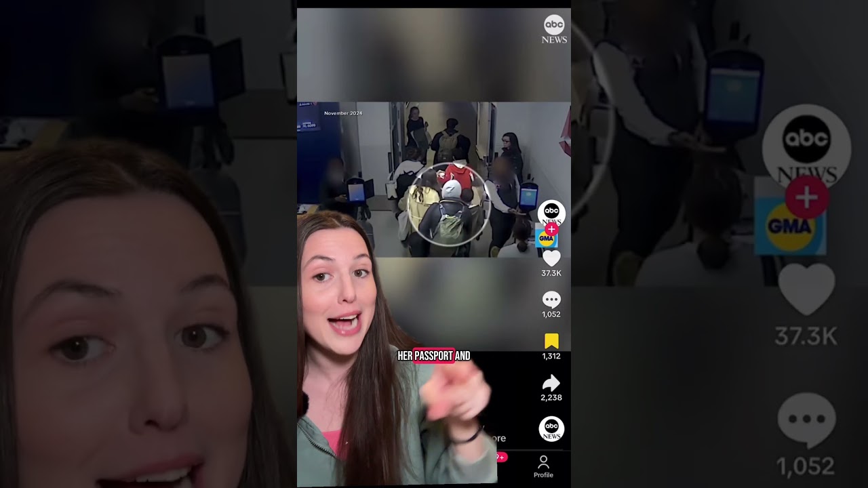Go to the Profile tab

(x=543, y=467)
